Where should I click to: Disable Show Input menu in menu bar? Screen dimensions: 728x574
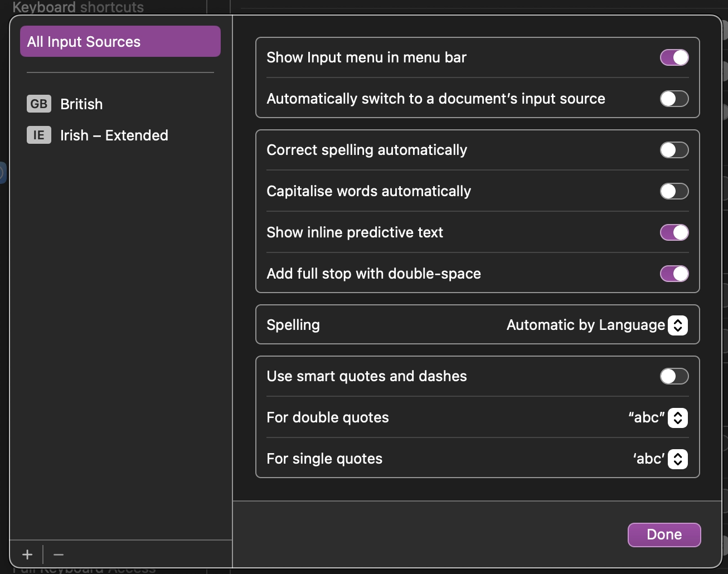674,57
